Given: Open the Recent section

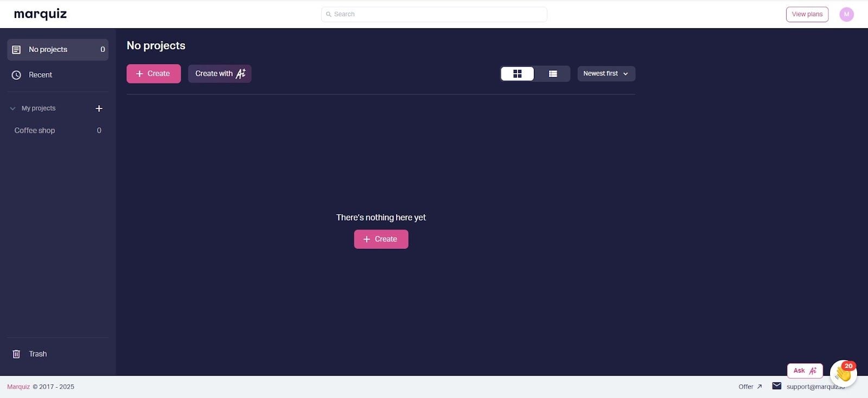Looking at the screenshot, I should (58, 75).
